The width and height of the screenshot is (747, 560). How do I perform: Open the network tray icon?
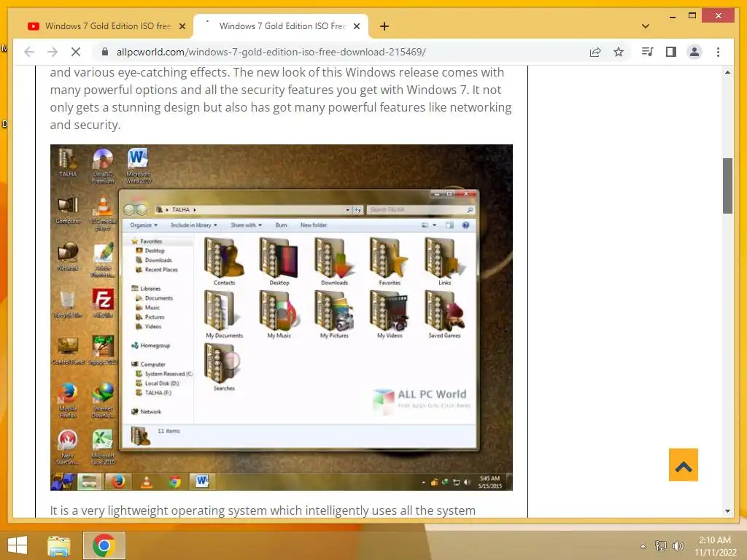[x=661, y=545]
